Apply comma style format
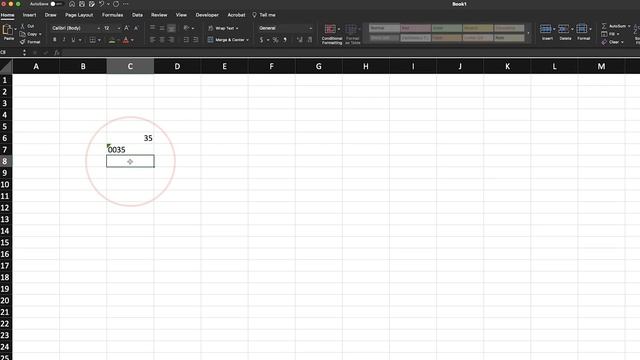Image resolution: width=640 pixels, height=360 pixels. (285, 40)
